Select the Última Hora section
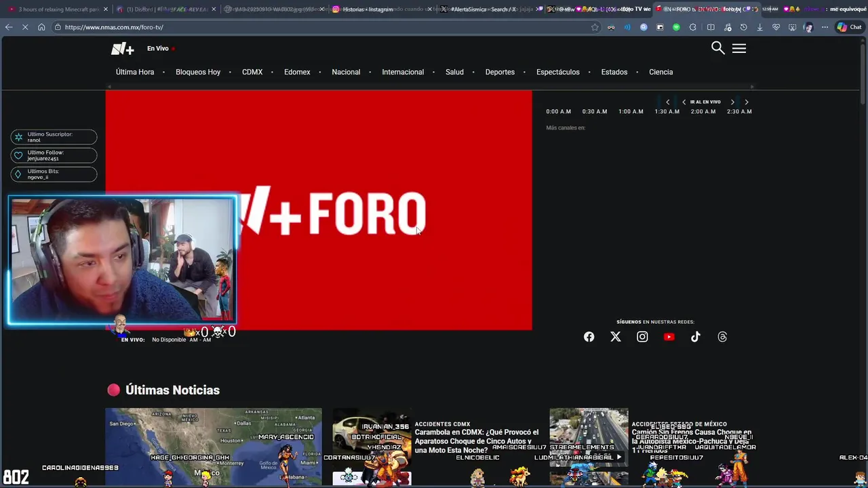Image resolution: width=868 pixels, height=488 pixels. (x=135, y=72)
